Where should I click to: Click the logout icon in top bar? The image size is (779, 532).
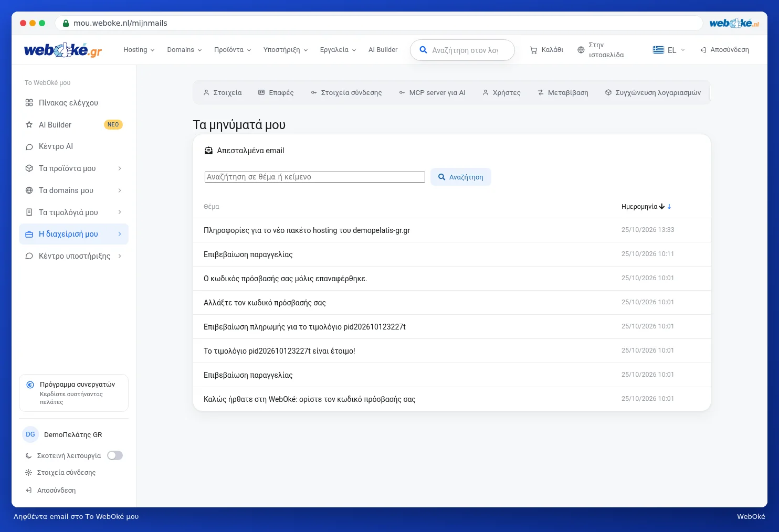point(703,50)
